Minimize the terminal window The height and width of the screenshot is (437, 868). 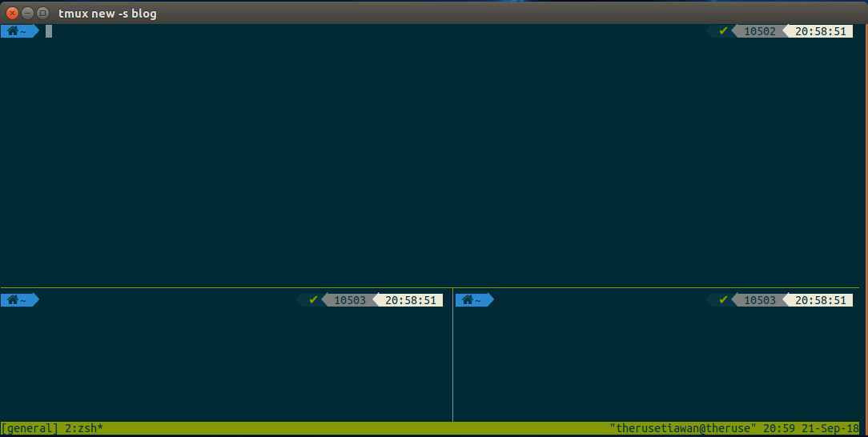(27, 13)
